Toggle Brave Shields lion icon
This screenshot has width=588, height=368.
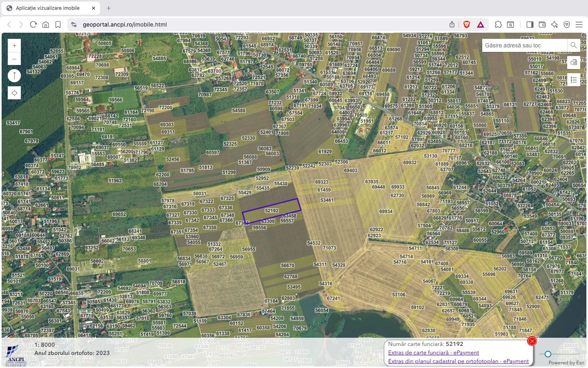(467, 25)
